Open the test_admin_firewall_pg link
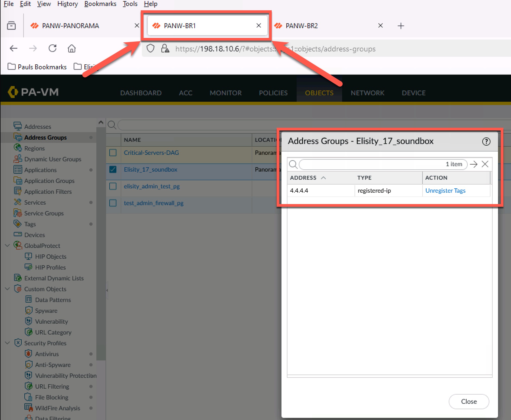 [x=154, y=203]
